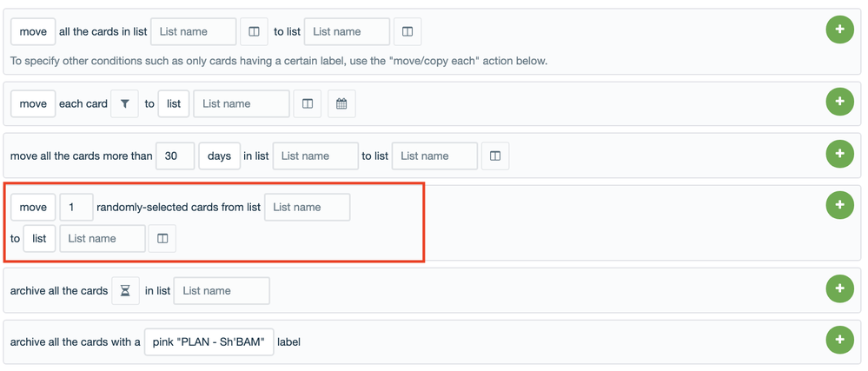Toggle the 'move' option in first row
This screenshot has height=371, width=868.
33,31
